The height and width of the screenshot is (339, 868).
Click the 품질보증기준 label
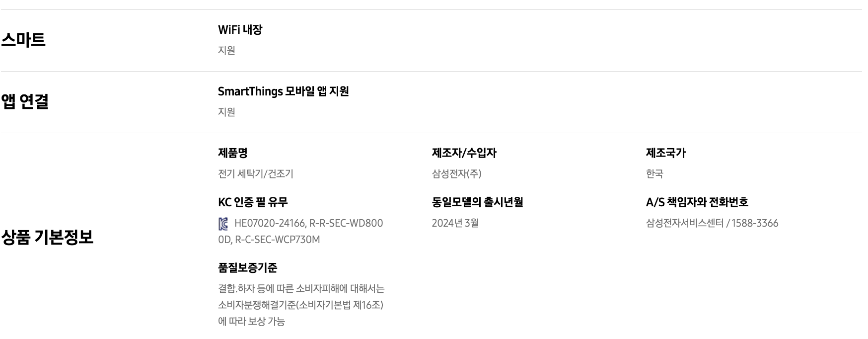point(247,268)
